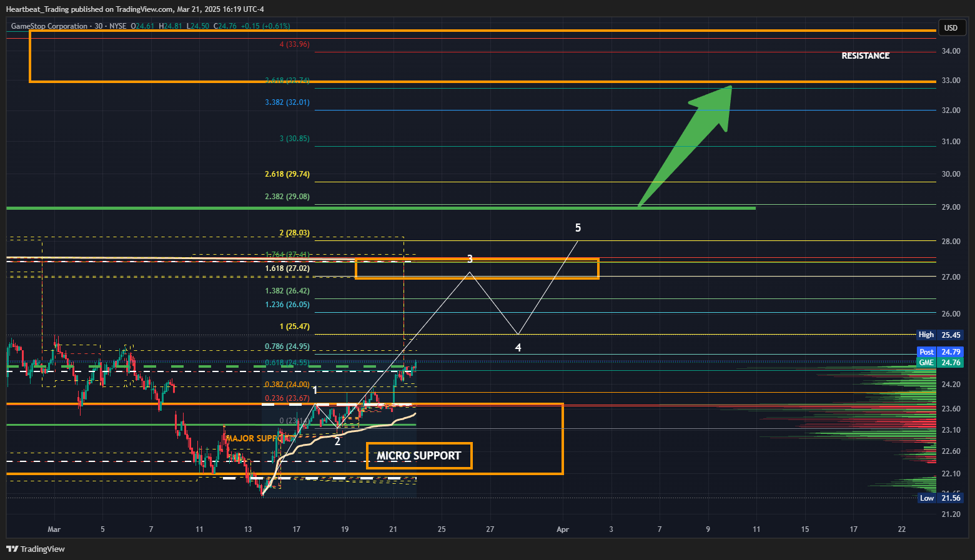Select the 0.382 (24.00) Fibonacci label
Screen dimensions: 975x560
click(287, 385)
